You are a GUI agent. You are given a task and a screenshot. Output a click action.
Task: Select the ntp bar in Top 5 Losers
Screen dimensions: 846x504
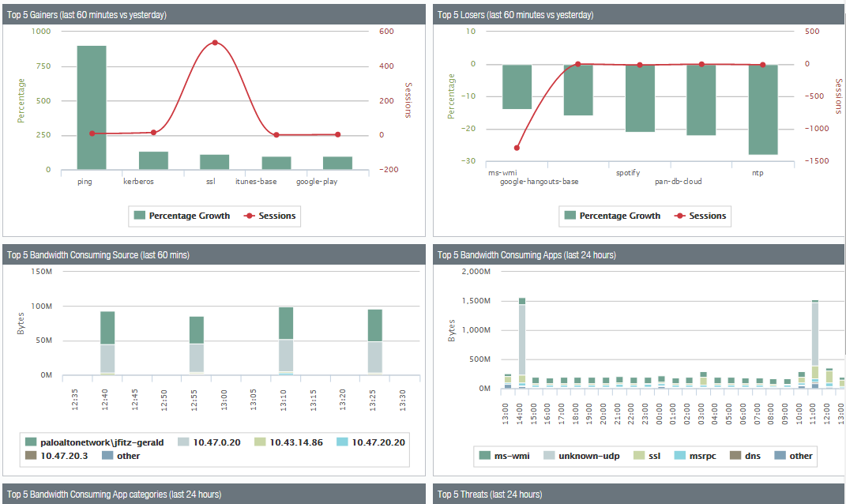pyautogui.click(x=763, y=109)
